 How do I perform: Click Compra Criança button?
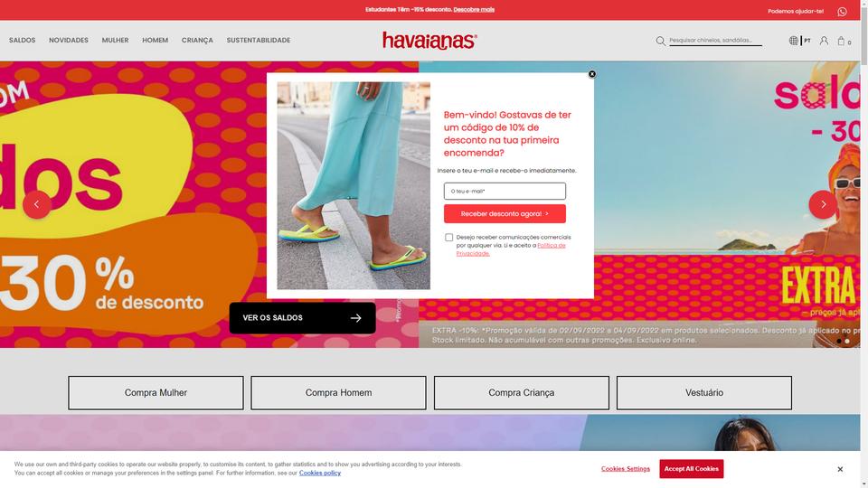pyautogui.click(x=522, y=393)
